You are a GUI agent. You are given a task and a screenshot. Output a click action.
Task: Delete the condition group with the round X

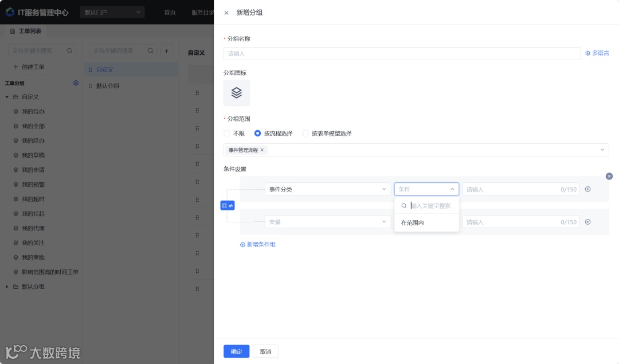point(609,176)
